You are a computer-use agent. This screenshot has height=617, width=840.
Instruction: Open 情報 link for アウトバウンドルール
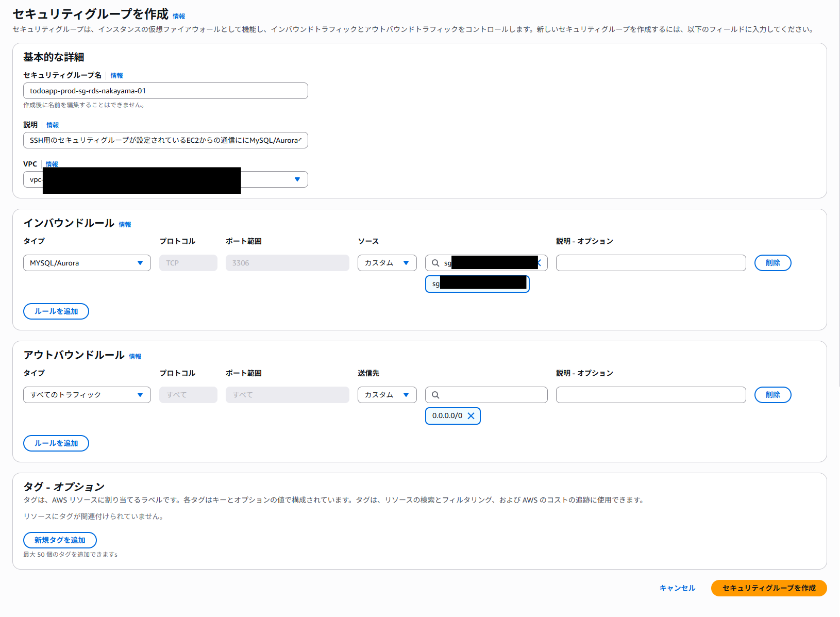(135, 357)
